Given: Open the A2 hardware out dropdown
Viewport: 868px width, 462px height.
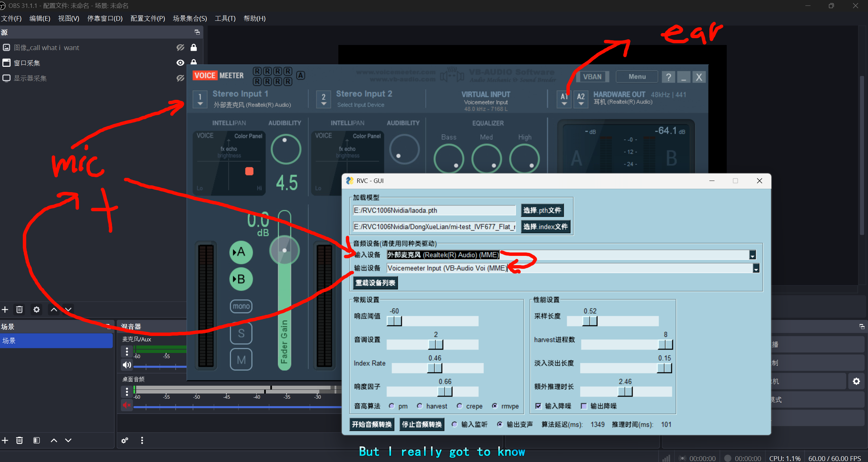Looking at the screenshot, I should pos(581,99).
